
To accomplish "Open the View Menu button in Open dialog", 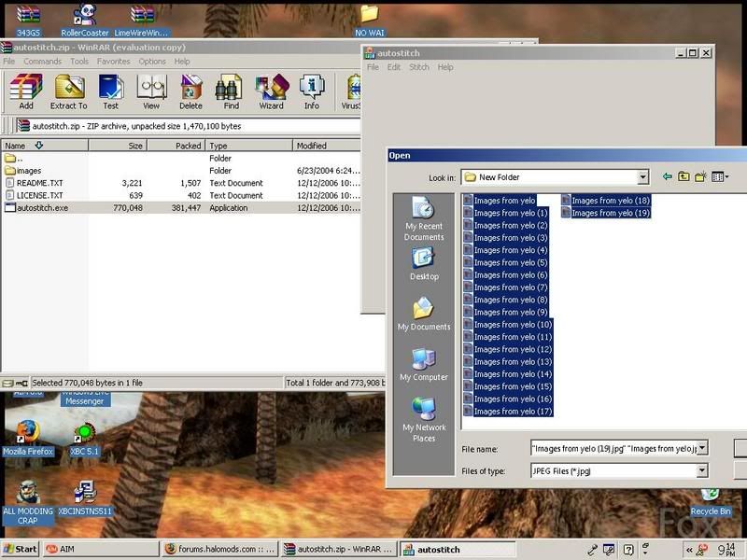I will tap(719, 176).
